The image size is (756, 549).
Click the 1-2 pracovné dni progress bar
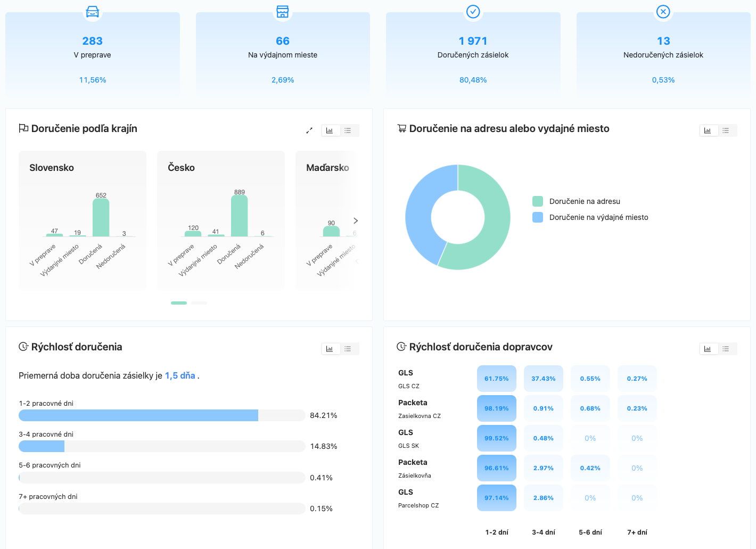(162, 415)
